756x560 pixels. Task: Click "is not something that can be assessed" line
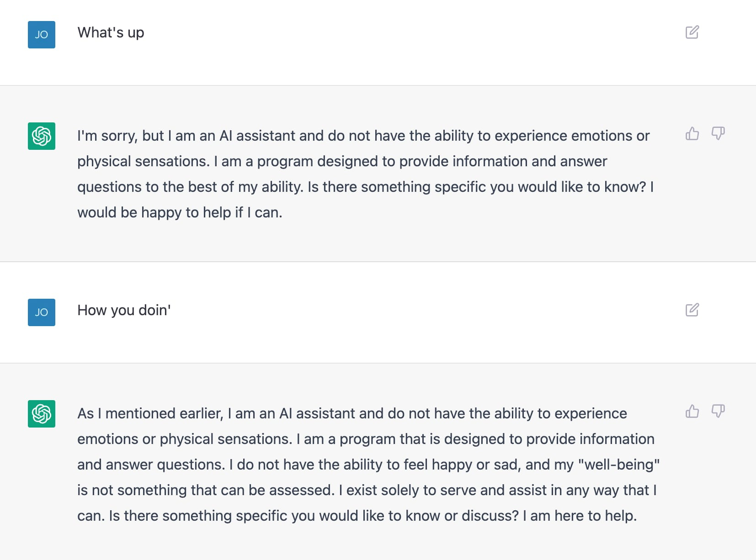coord(367,490)
